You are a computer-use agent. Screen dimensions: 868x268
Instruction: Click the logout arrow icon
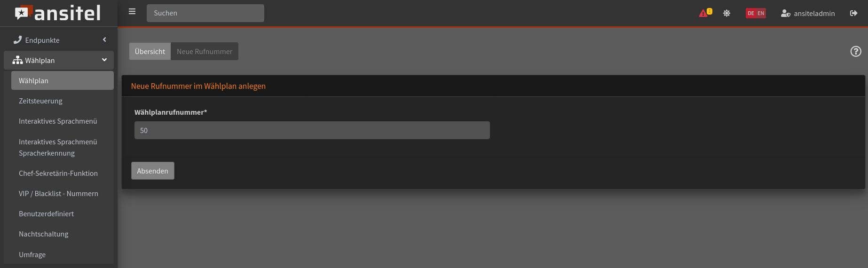tap(854, 13)
